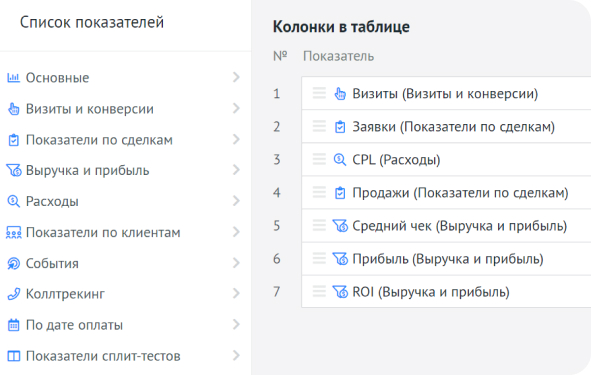
Task: Click the drag handle of the CPL row
Action: tap(319, 159)
